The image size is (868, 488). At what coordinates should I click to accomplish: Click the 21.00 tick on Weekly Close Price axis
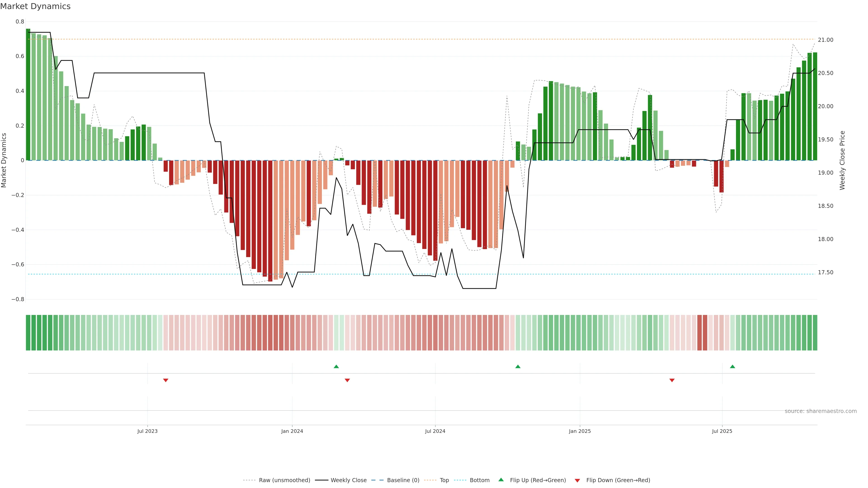tap(825, 40)
